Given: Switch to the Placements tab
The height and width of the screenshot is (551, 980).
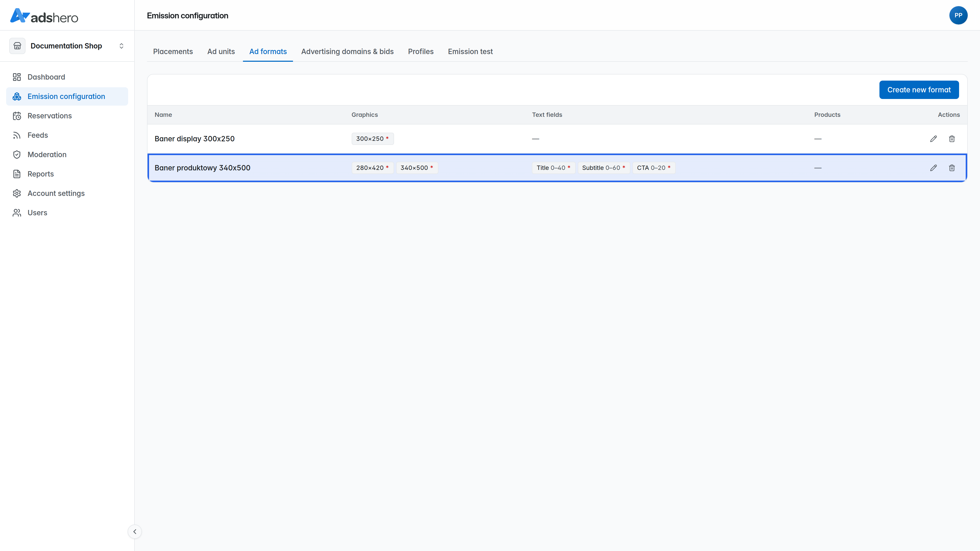Looking at the screenshot, I should 173,52.
